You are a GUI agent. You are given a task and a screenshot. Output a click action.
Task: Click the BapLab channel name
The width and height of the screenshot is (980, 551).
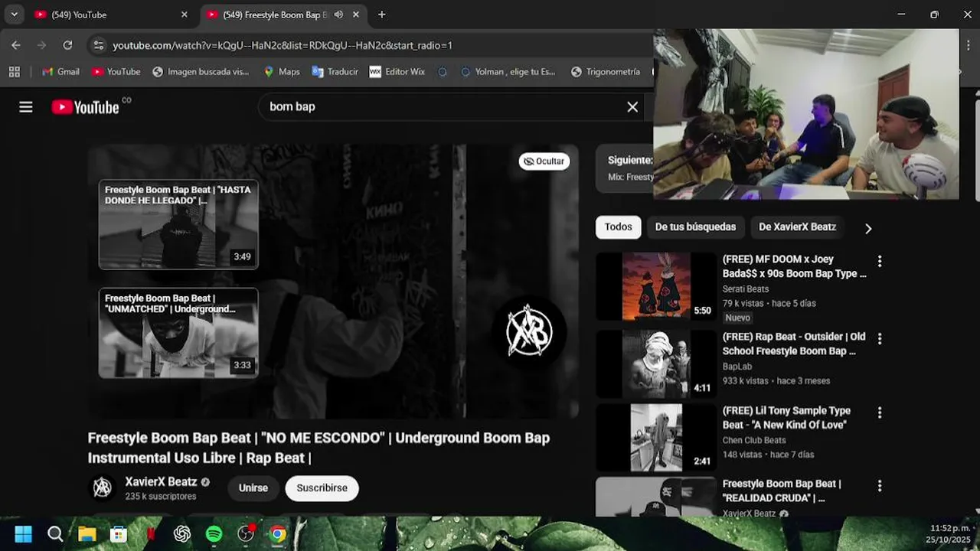(x=737, y=367)
